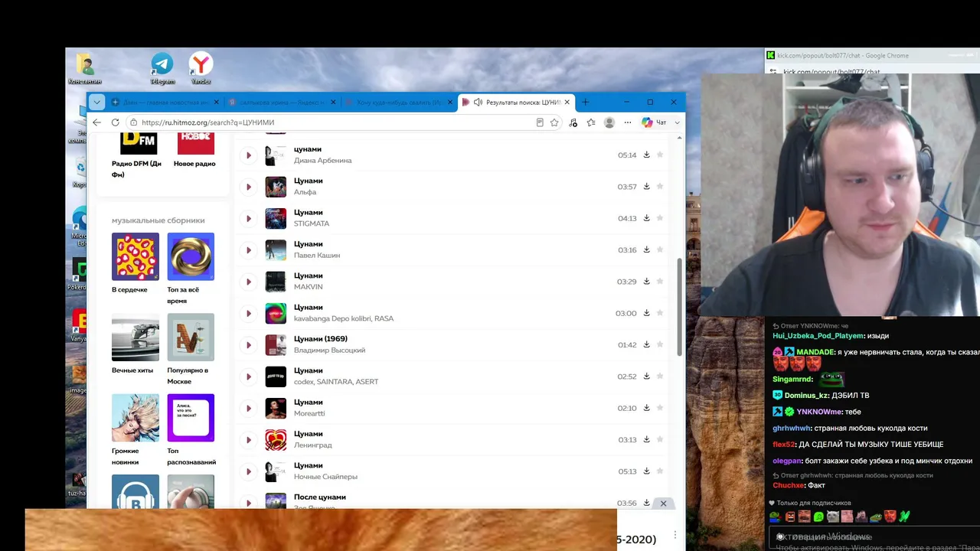Download Цунами by STIGMATA
This screenshot has height=551, width=980.
click(x=646, y=218)
